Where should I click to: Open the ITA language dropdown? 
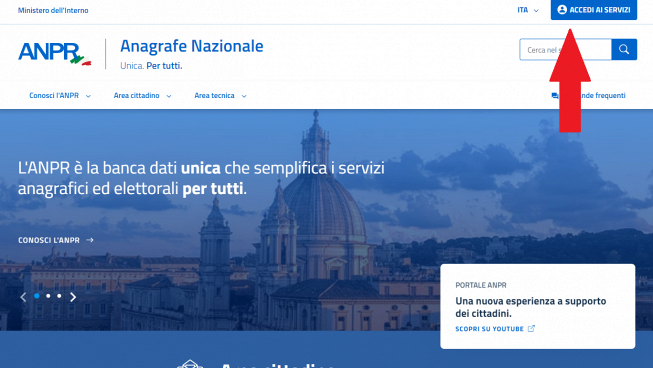(x=528, y=10)
